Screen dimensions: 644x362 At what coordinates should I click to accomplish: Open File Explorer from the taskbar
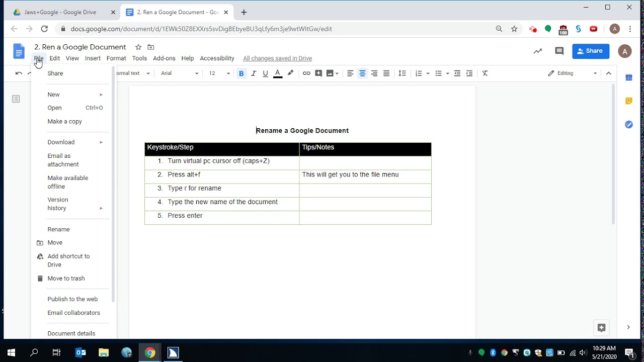104,352
